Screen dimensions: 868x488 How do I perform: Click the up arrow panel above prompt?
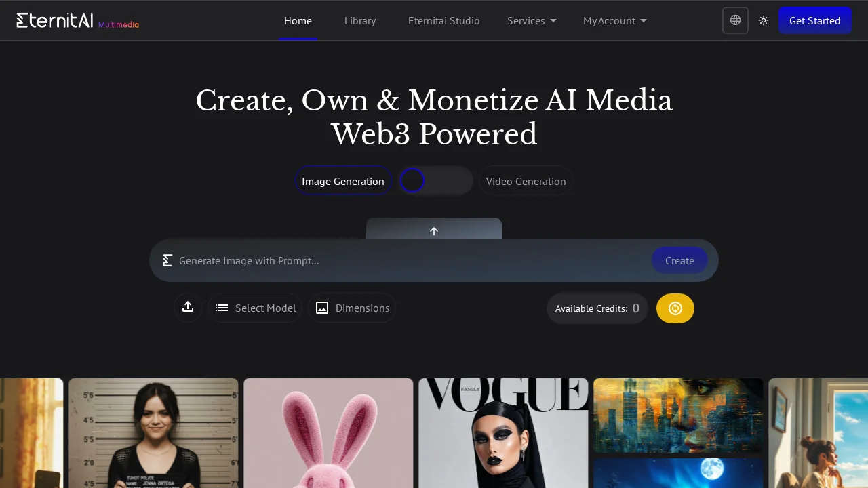[x=434, y=229]
